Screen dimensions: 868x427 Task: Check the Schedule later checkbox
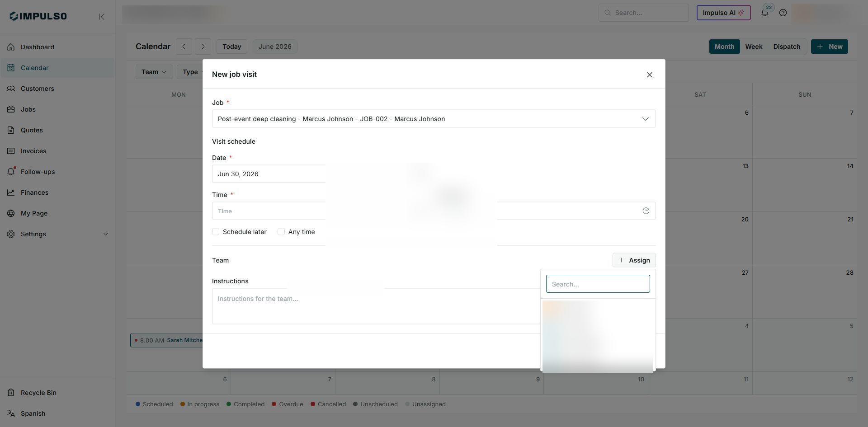(216, 232)
